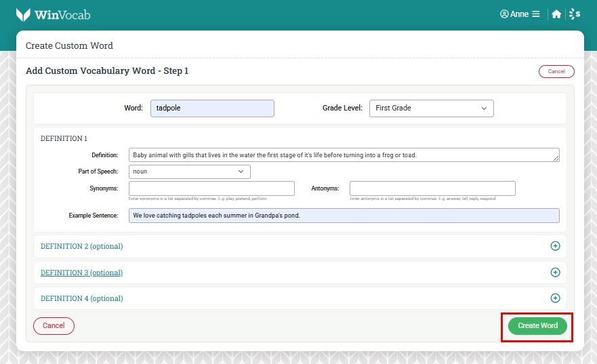Click the antonyms hint text below field

pyautogui.click(x=423, y=199)
